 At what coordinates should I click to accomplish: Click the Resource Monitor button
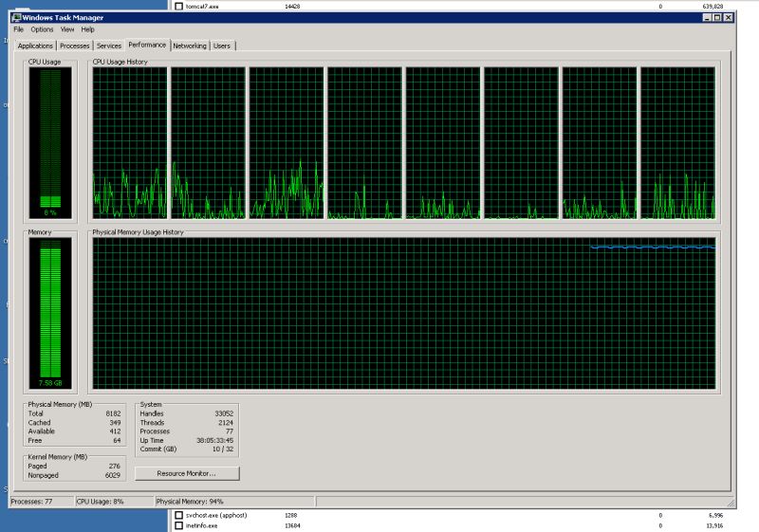point(187,473)
